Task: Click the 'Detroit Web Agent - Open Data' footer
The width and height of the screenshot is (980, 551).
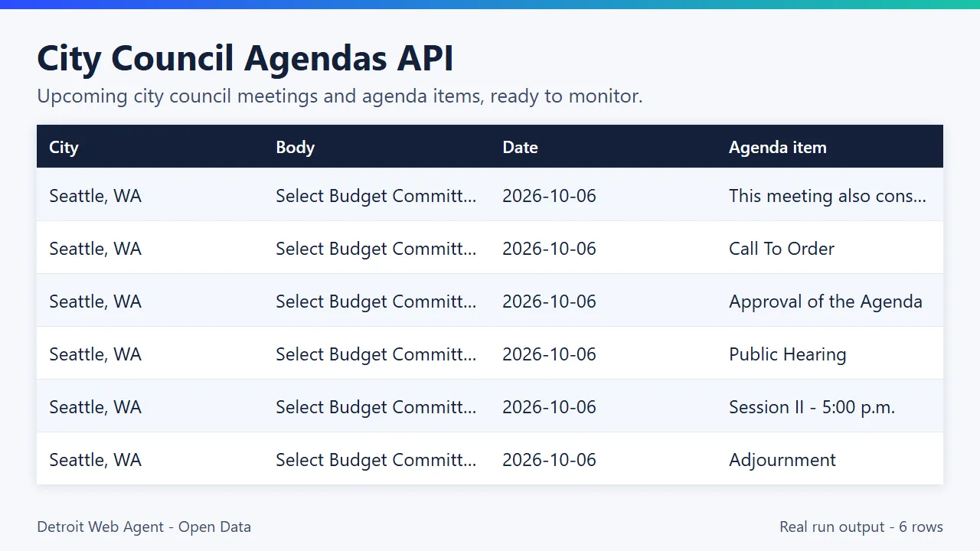Action: tap(144, 527)
